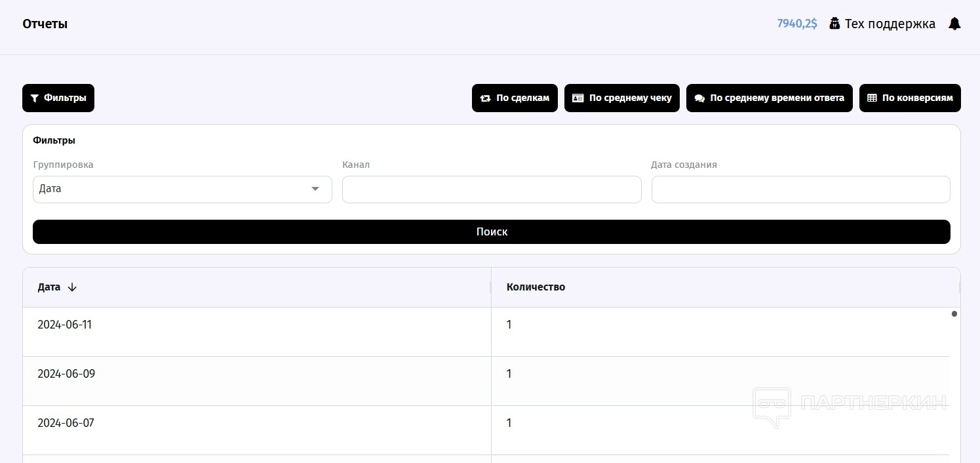Click the sort arrow next to Дата
980x463 pixels.
72,287
